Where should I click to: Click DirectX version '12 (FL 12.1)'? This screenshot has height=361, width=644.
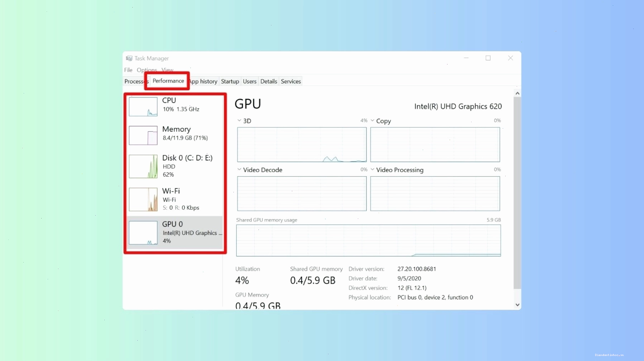(x=412, y=288)
